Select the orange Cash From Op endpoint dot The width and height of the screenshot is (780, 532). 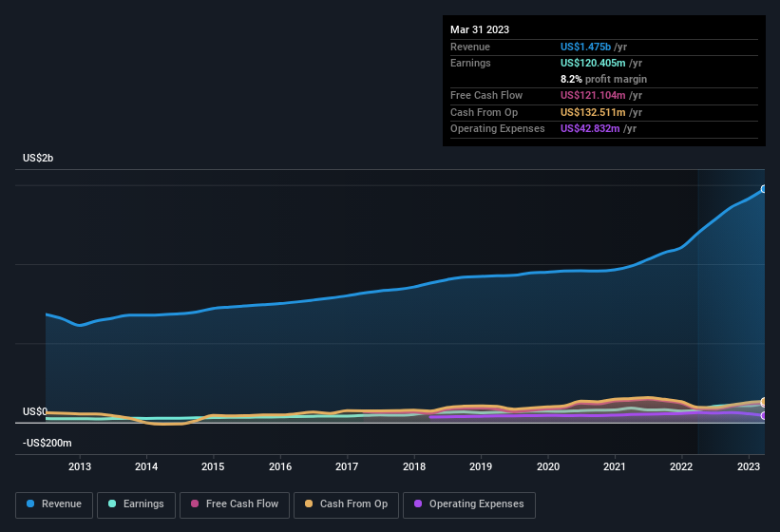click(x=764, y=402)
